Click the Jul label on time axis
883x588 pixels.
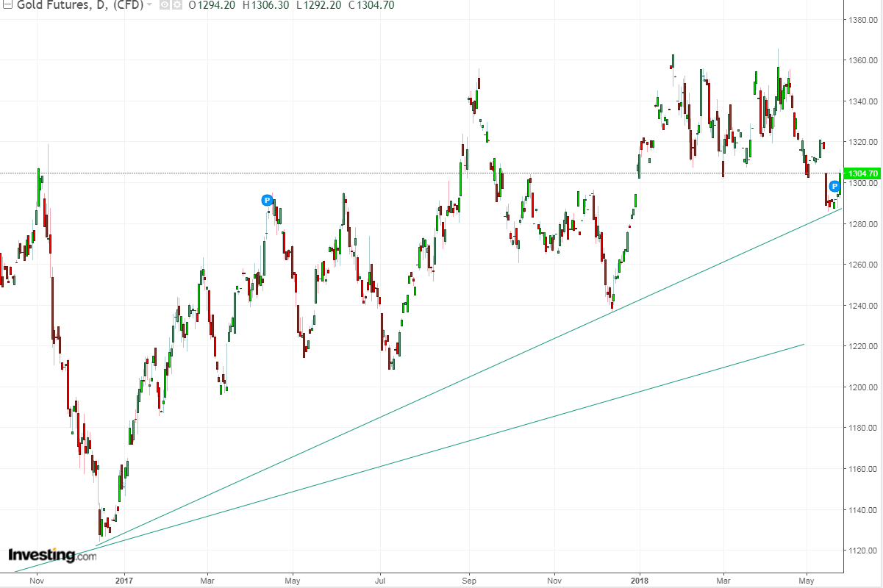tap(380, 580)
